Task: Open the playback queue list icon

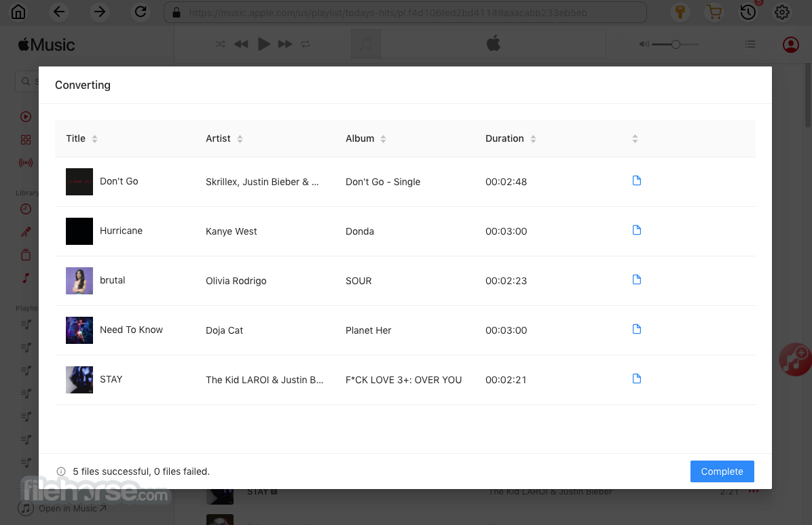Action: pyautogui.click(x=750, y=45)
